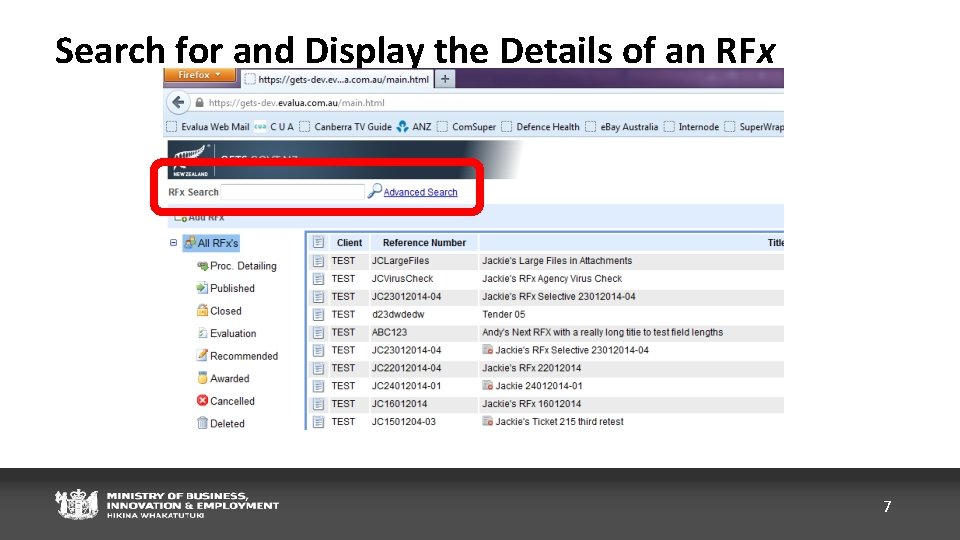Sort by the Reference Number column header
960x540 pixels.
pos(424,243)
